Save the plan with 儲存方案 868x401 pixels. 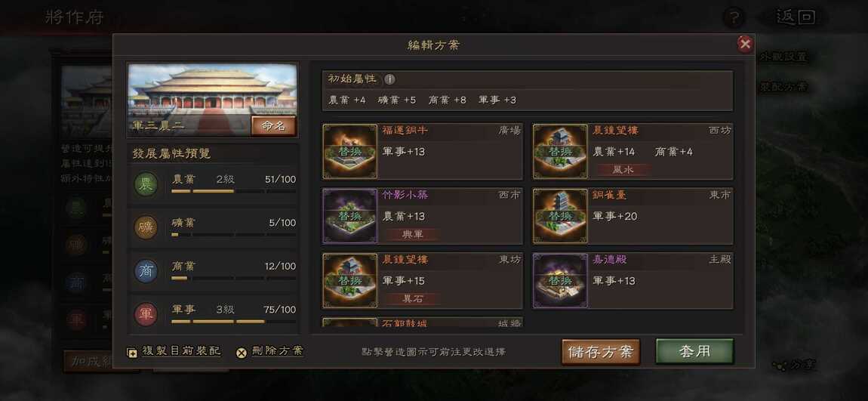[x=601, y=352]
